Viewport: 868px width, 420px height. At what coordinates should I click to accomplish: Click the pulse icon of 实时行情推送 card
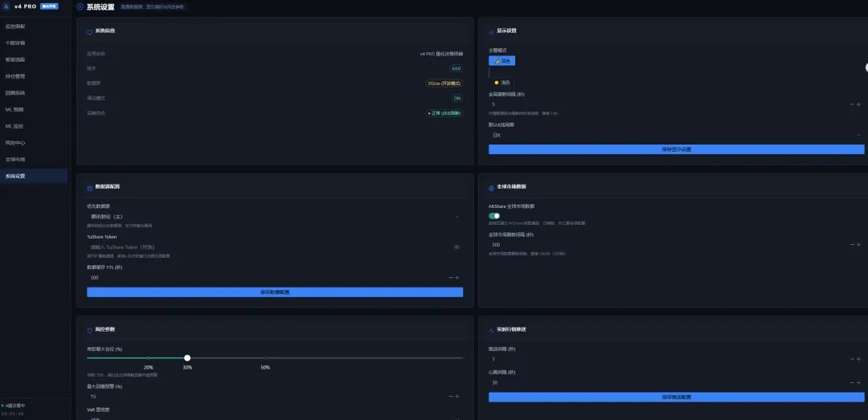[x=492, y=330]
